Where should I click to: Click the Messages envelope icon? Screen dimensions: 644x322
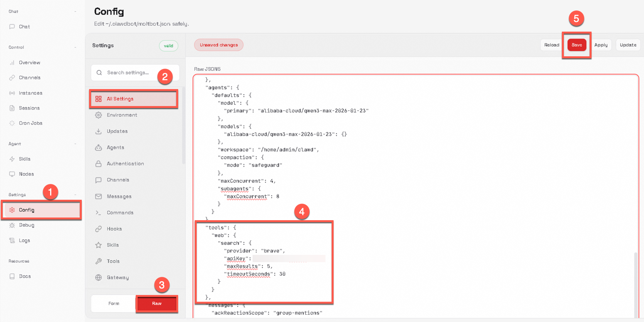tap(98, 196)
